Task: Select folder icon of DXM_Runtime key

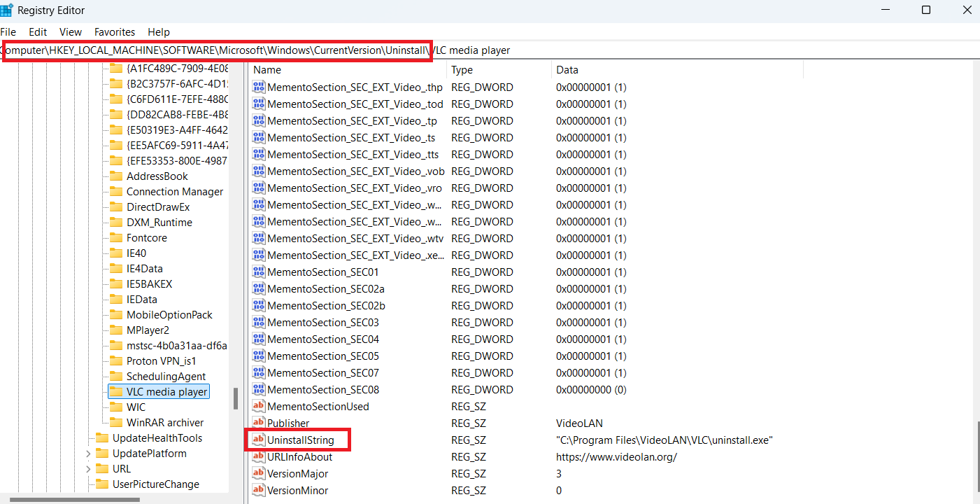Action: coord(115,223)
